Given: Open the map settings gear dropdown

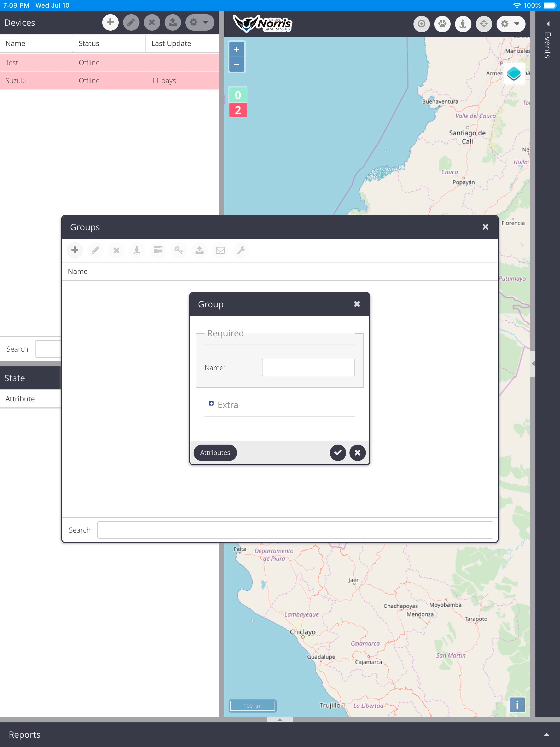Looking at the screenshot, I should pyautogui.click(x=511, y=24).
